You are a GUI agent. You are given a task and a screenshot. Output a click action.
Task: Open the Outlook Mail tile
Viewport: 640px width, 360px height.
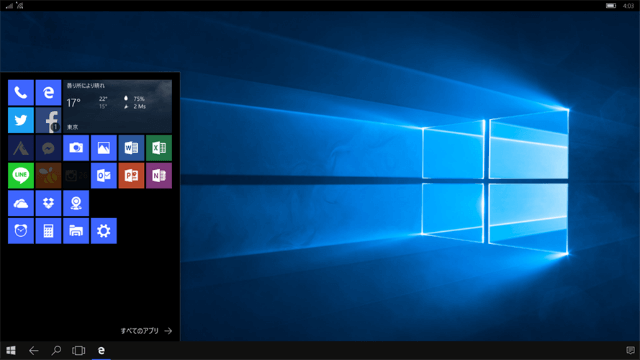(104, 176)
